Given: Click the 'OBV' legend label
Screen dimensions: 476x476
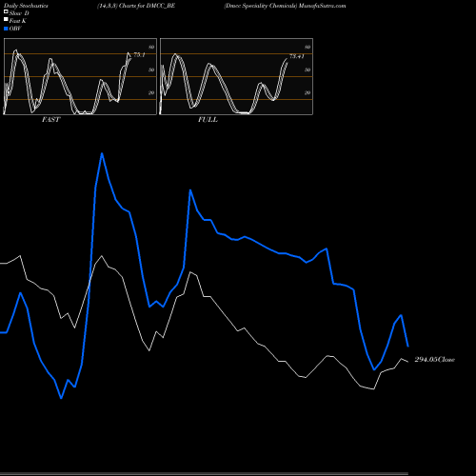Looking at the screenshot, I should click(15, 29).
